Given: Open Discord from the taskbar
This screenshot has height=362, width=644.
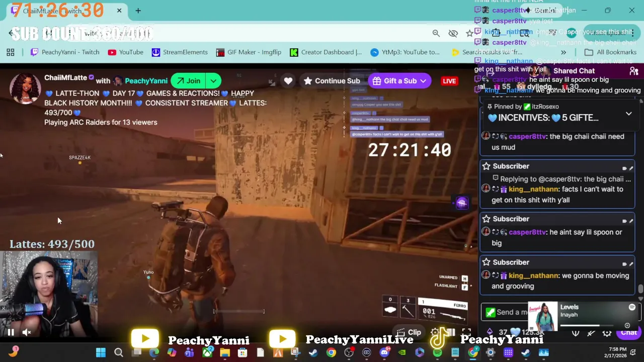Looking at the screenshot, I should point(384,352).
